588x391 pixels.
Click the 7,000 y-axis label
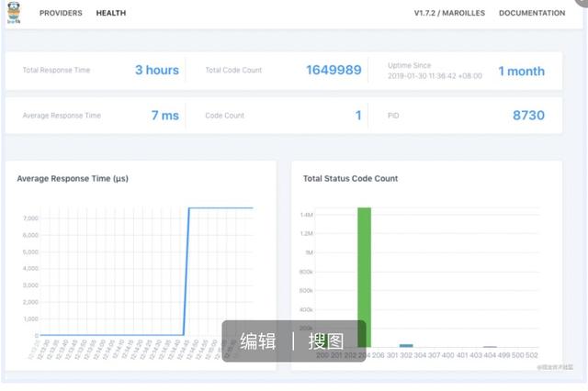click(x=30, y=218)
